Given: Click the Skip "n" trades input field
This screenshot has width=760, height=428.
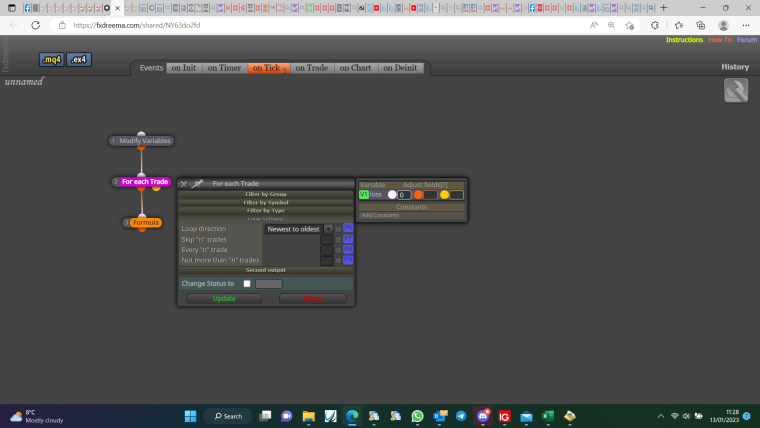Looking at the screenshot, I should coord(327,239).
